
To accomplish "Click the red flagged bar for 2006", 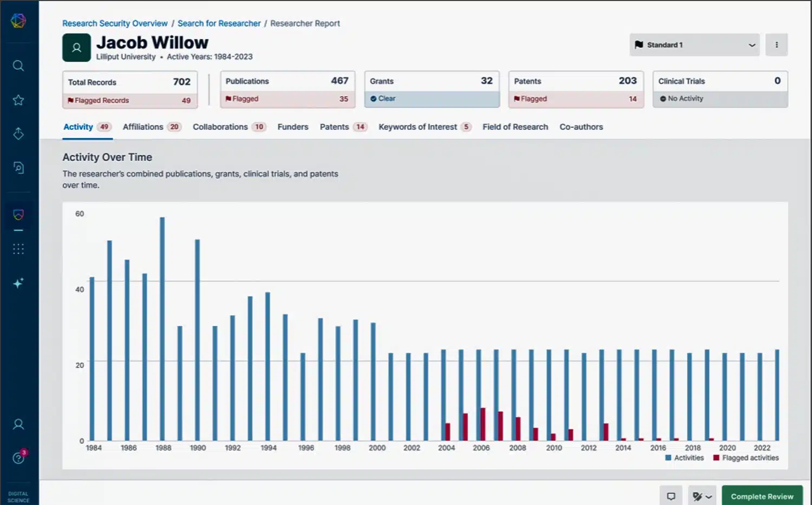I will tap(483, 424).
